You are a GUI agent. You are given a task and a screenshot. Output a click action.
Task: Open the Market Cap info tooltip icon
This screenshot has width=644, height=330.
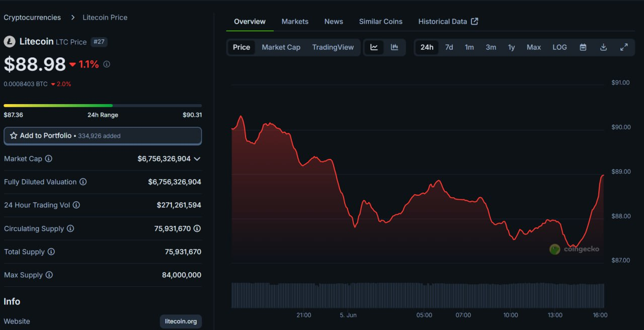click(x=49, y=158)
